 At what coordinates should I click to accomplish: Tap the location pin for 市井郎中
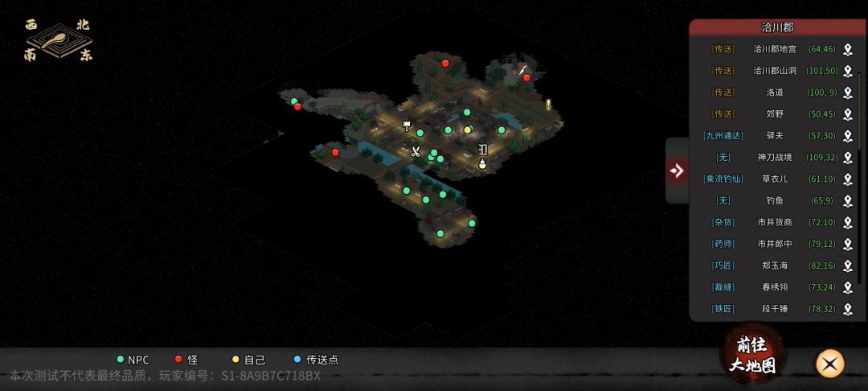pyautogui.click(x=848, y=245)
